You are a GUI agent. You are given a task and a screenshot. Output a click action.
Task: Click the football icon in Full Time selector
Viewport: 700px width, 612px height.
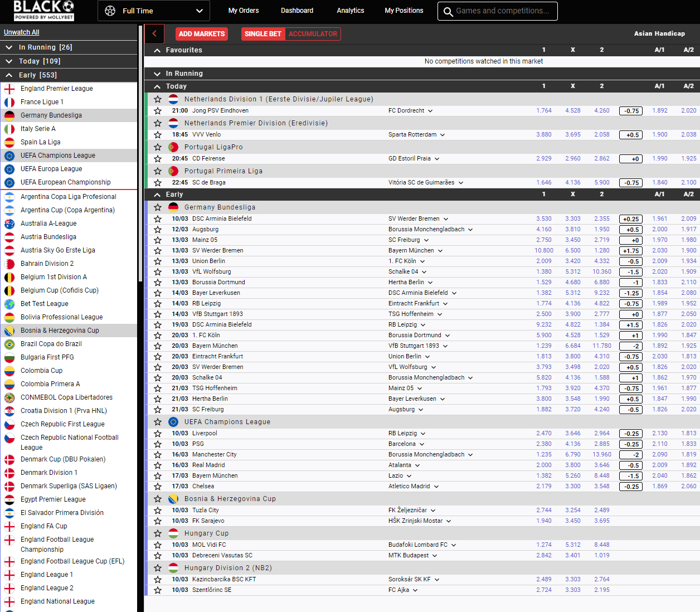[110, 11]
